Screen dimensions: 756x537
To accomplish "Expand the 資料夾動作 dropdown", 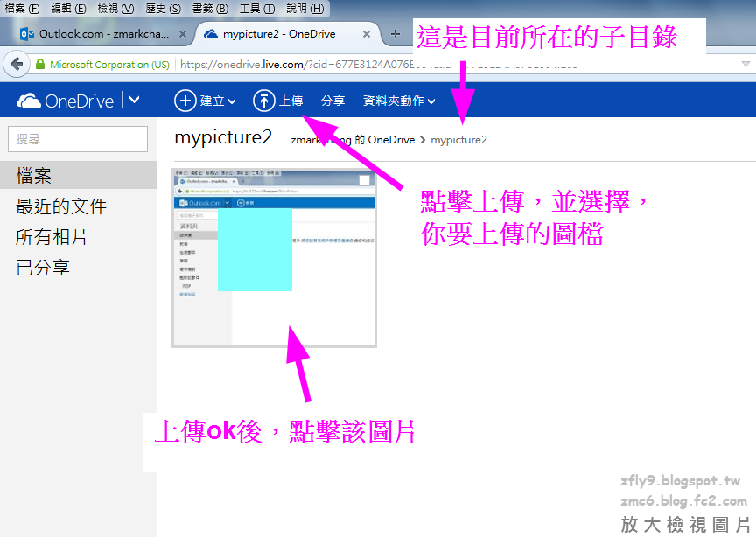I will 399,101.
